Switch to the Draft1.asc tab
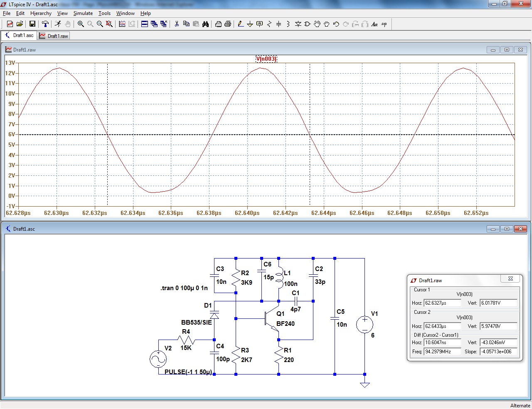Screen dimensions: 532x409 pos(19,36)
